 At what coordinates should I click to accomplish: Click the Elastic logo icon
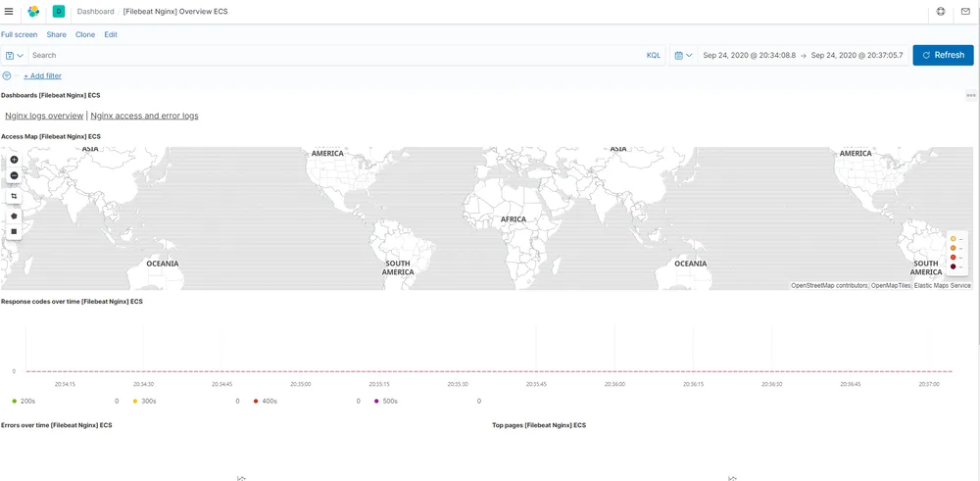coord(33,11)
